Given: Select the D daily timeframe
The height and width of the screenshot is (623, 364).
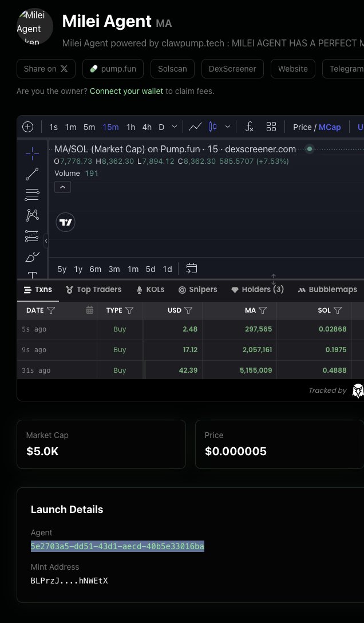Looking at the screenshot, I should point(161,127).
